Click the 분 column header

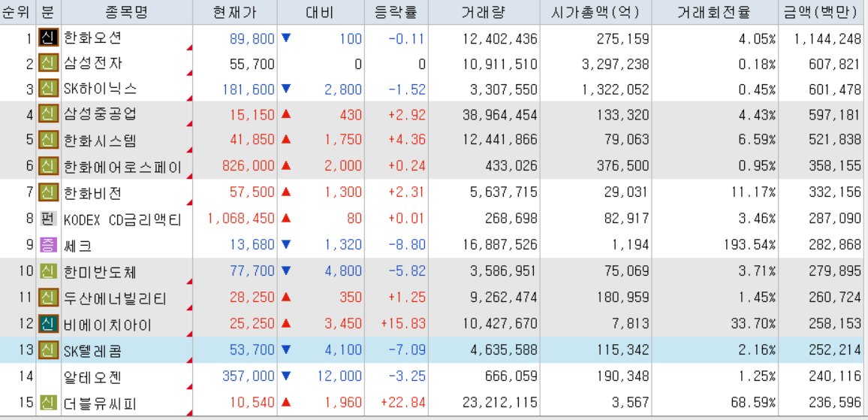click(x=48, y=12)
